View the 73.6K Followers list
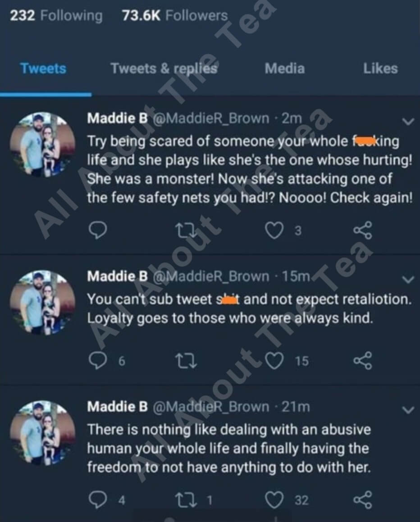Screen dimensions: 420x522 tap(175, 16)
